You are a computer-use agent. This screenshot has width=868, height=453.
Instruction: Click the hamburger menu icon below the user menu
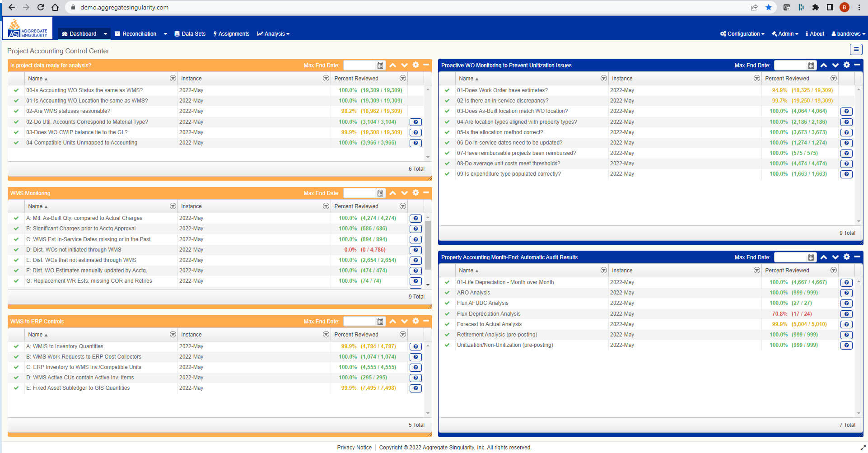[856, 49]
